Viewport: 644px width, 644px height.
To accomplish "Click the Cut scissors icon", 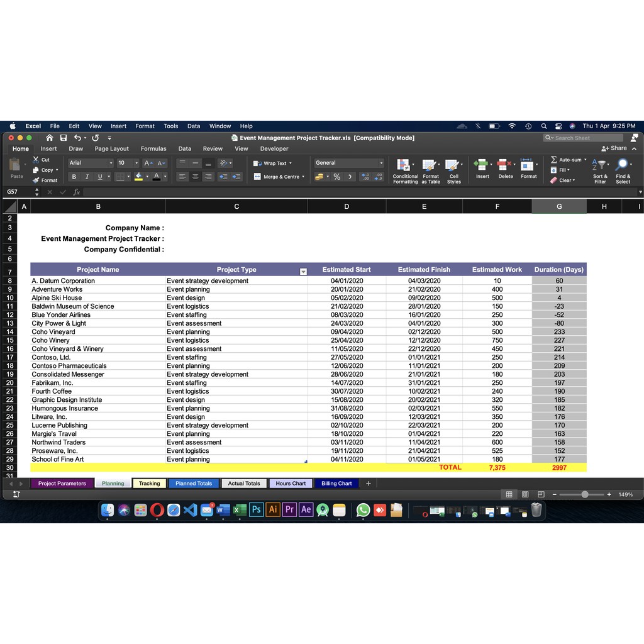I will [x=36, y=160].
